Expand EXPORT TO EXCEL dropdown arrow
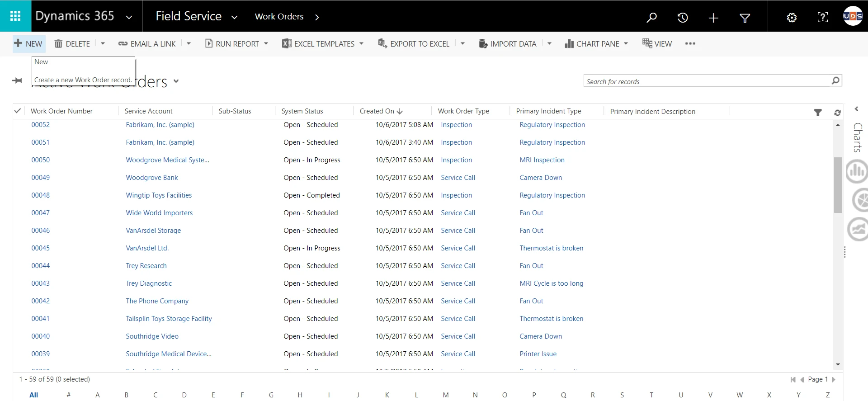The height and width of the screenshot is (401, 868). pyautogui.click(x=462, y=44)
